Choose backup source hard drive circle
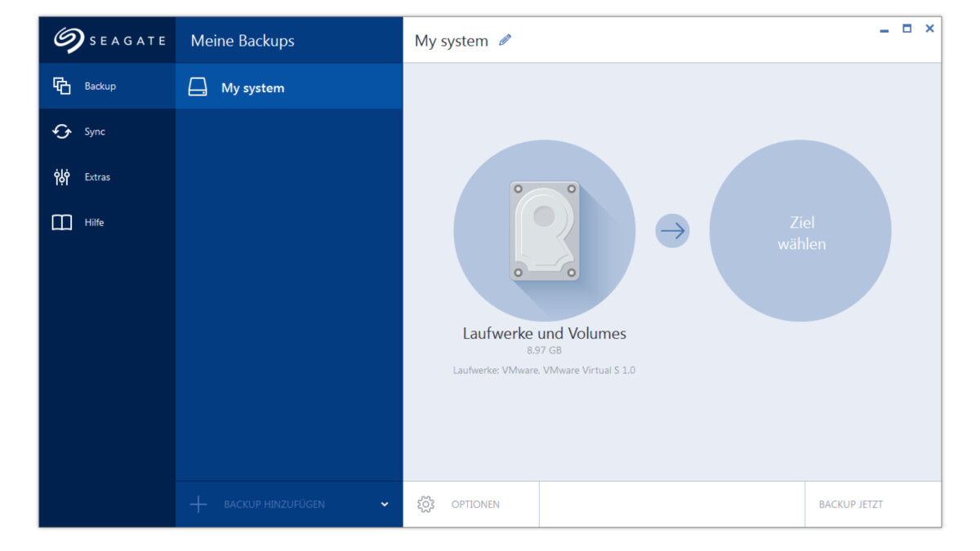This screenshot has width=980, height=551. click(x=545, y=231)
